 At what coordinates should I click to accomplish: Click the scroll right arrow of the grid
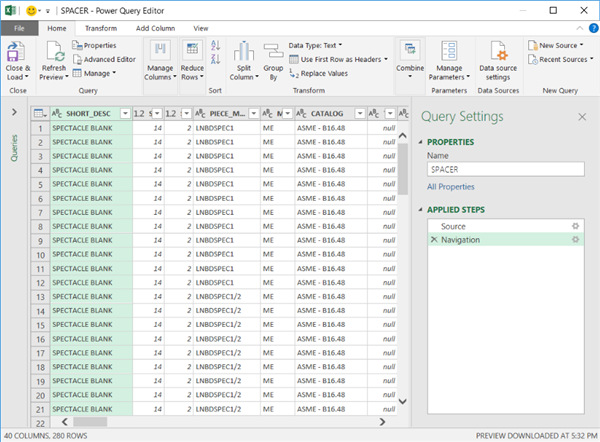pos(382,422)
